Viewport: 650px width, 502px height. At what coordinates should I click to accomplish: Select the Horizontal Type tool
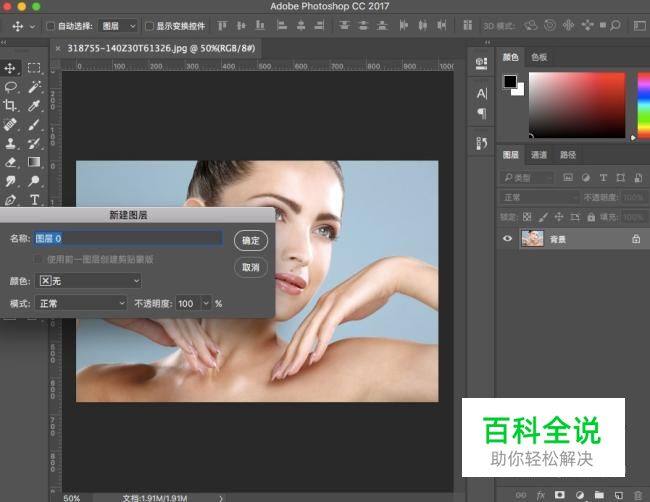(34, 200)
